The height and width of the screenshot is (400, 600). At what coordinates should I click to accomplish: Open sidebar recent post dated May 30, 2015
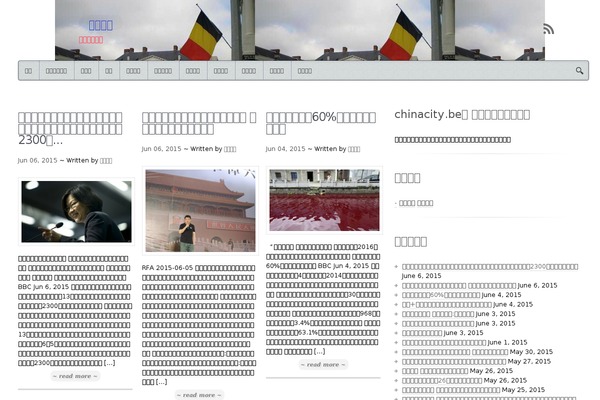click(455, 352)
